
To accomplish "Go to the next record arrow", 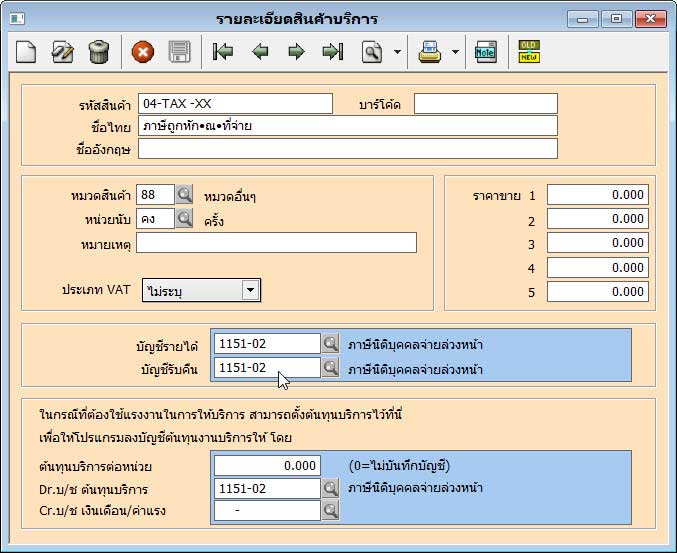I will (x=297, y=52).
